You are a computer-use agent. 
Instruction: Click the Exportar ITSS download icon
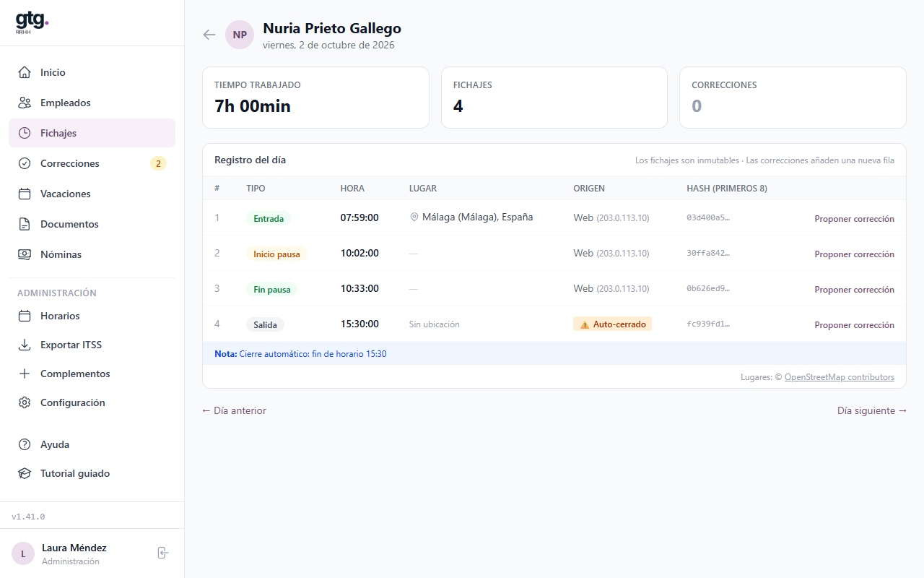click(25, 345)
